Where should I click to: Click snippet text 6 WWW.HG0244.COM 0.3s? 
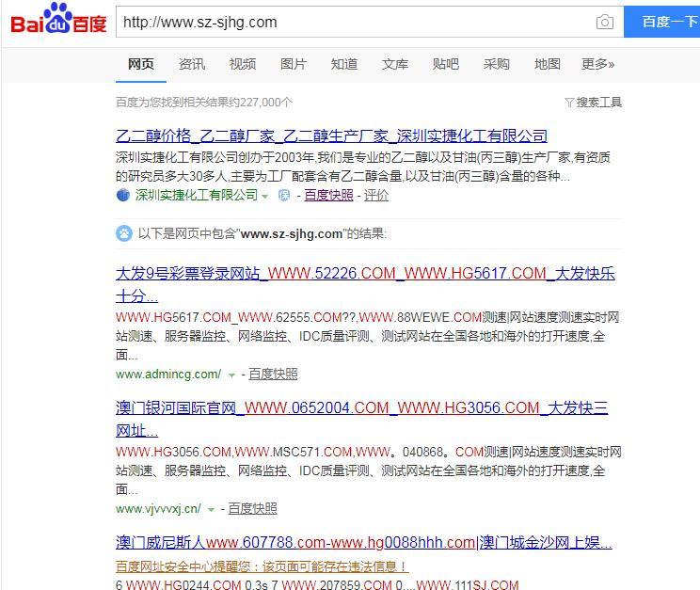(192, 584)
